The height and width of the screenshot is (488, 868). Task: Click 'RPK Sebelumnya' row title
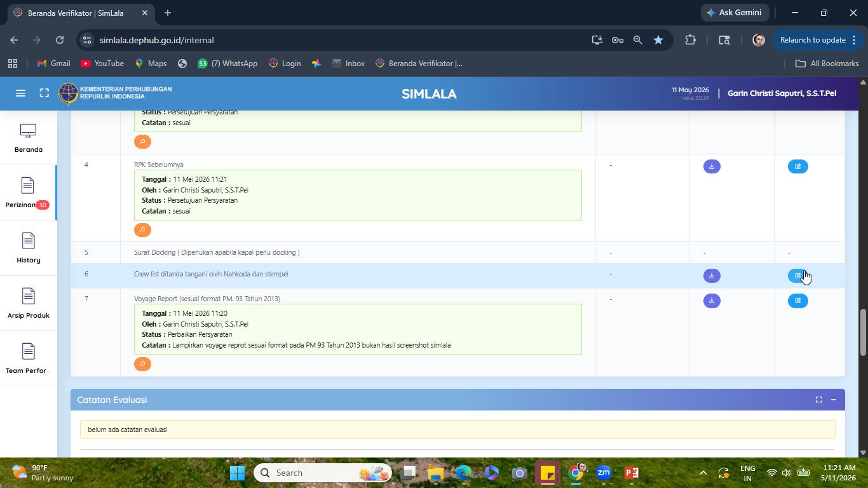159,165
